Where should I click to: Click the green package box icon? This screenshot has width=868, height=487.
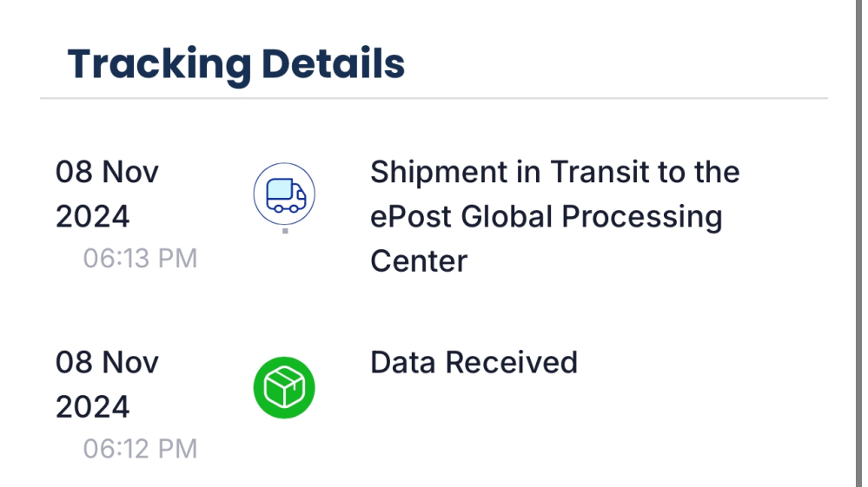click(x=284, y=387)
